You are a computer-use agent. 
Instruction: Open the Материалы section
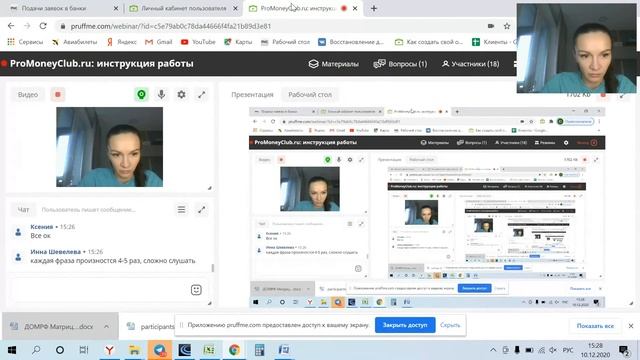click(x=334, y=64)
